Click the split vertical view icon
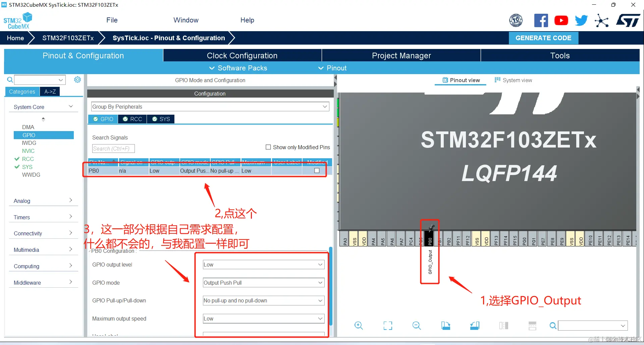 click(x=503, y=325)
